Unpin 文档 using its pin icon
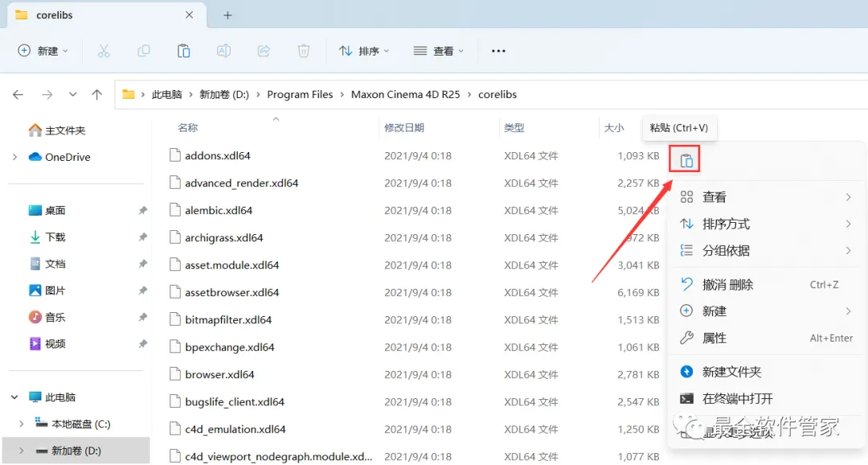Image resolution: width=868 pixels, height=465 pixels. (143, 264)
